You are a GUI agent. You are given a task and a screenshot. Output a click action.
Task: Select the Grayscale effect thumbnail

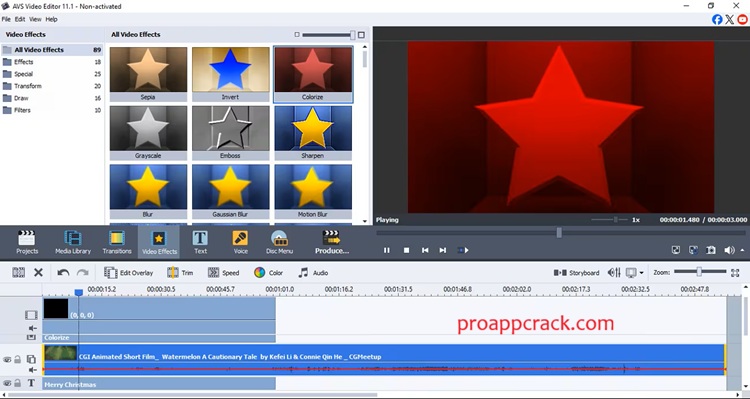point(148,133)
